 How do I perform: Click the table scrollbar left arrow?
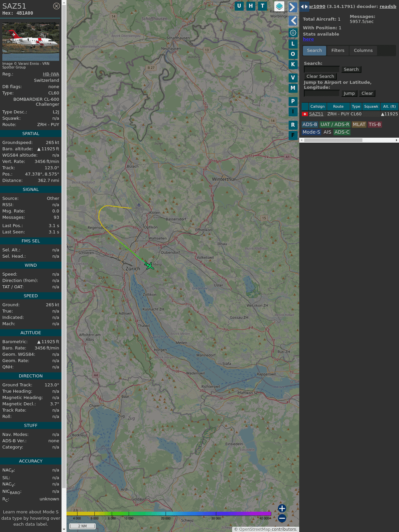(302, 140)
